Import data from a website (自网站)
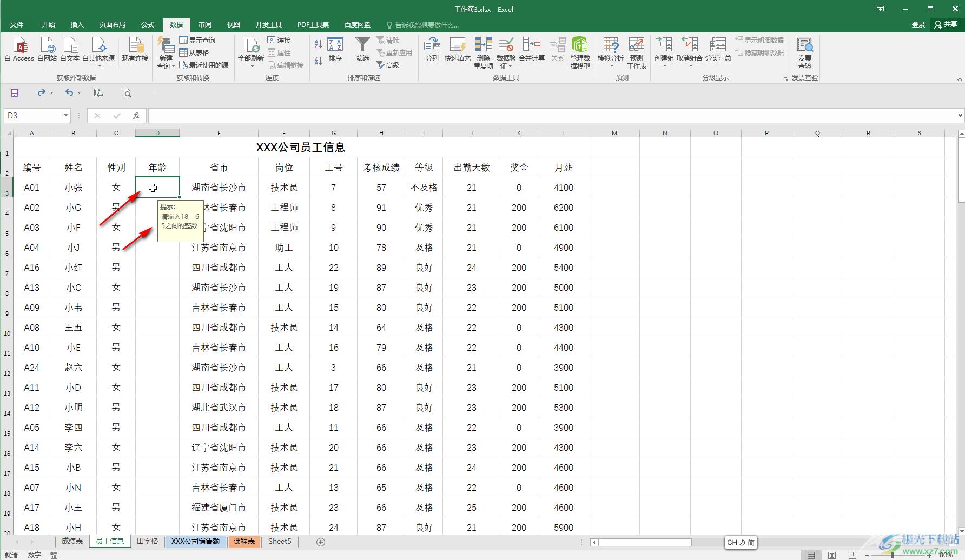Viewport: 965px width, 560px height. point(47,49)
